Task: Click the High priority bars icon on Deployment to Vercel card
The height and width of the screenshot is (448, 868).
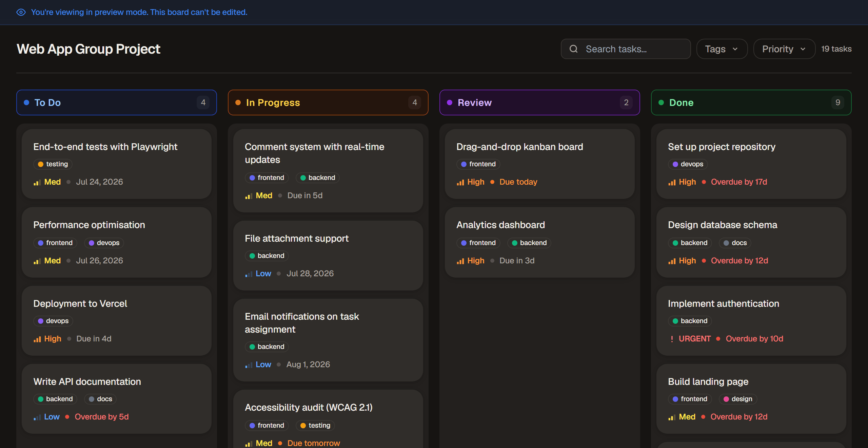Action: click(37, 339)
